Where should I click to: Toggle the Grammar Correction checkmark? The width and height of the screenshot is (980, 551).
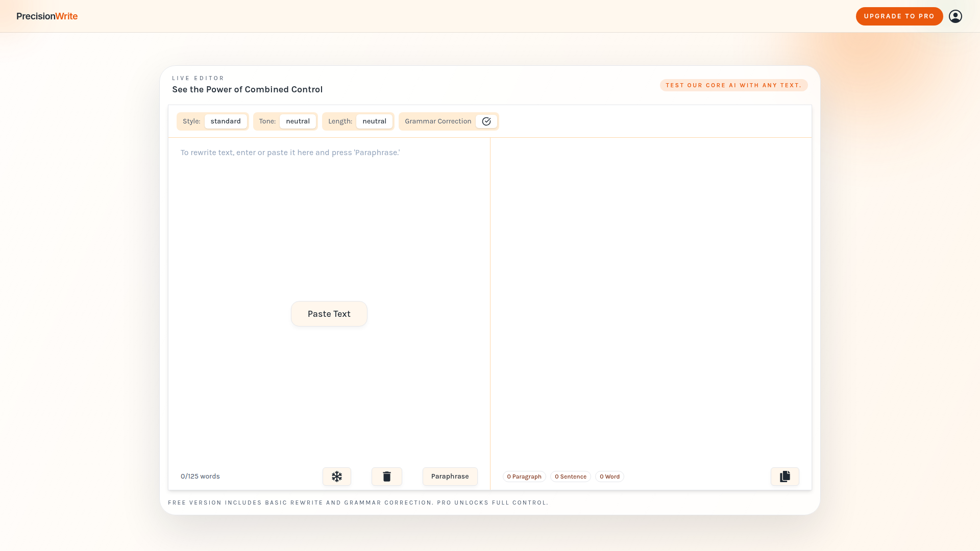pos(486,121)
